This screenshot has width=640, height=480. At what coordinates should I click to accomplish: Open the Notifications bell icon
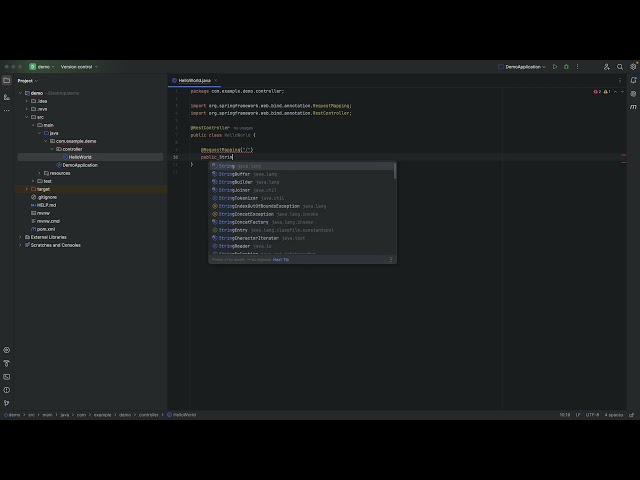point(633,80)
